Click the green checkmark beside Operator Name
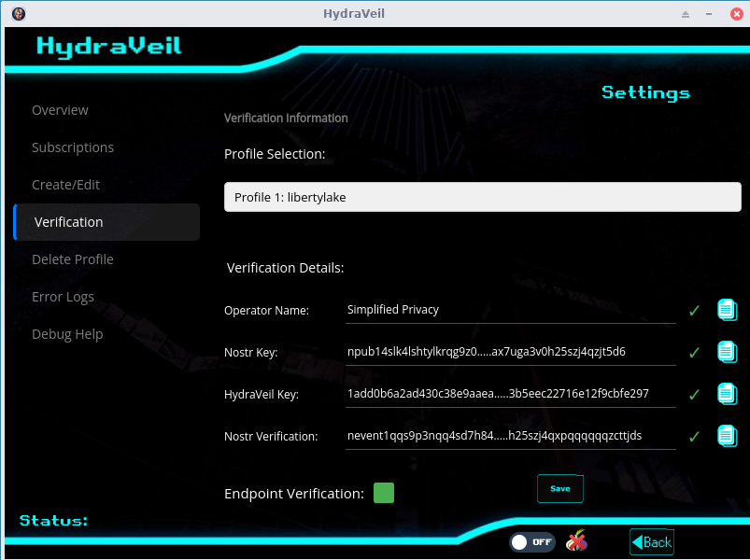 (694, 310)
